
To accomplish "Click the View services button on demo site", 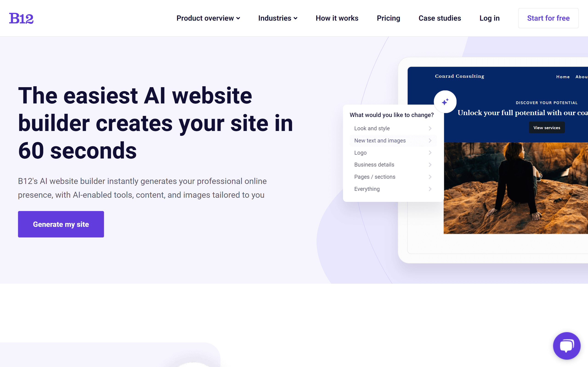I will (546, 128).
